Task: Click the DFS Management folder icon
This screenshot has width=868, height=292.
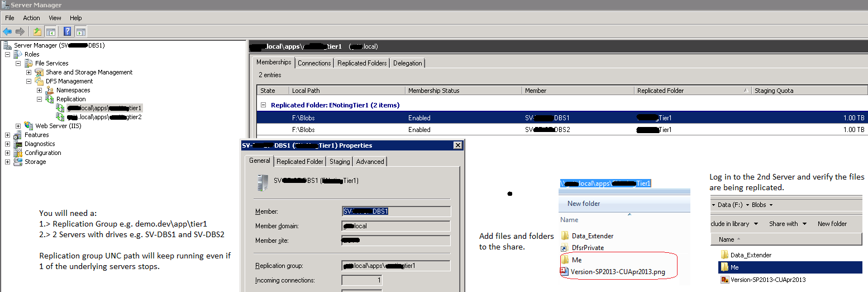Action: click(39, 81)
